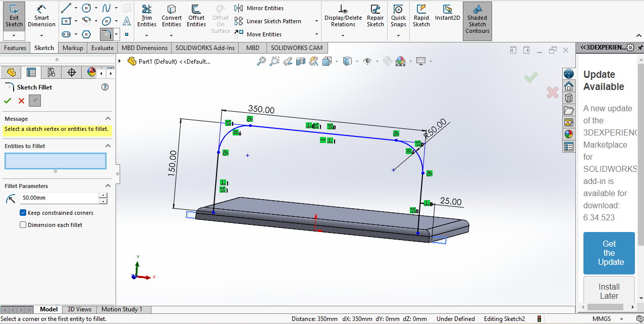Click the Exit Sketch button
Image resolution: width=644 pixels, height=324 pixels.
pos(14,16)
